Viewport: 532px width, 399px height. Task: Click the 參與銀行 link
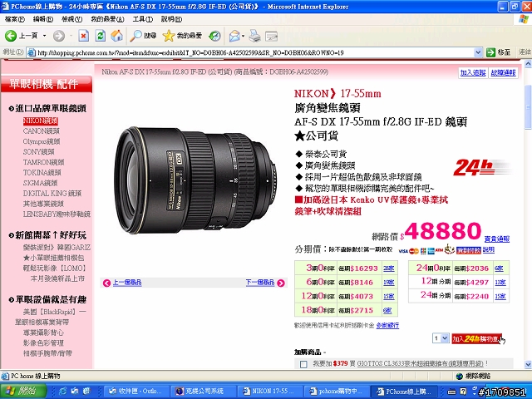pyautogui.click(x=387, y=325)
